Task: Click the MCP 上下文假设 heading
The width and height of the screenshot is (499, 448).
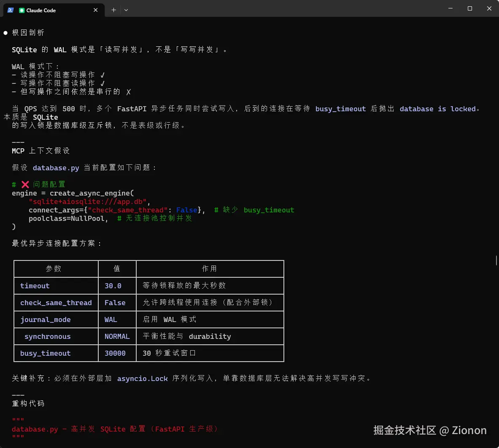Action: [x=41, y=151]
